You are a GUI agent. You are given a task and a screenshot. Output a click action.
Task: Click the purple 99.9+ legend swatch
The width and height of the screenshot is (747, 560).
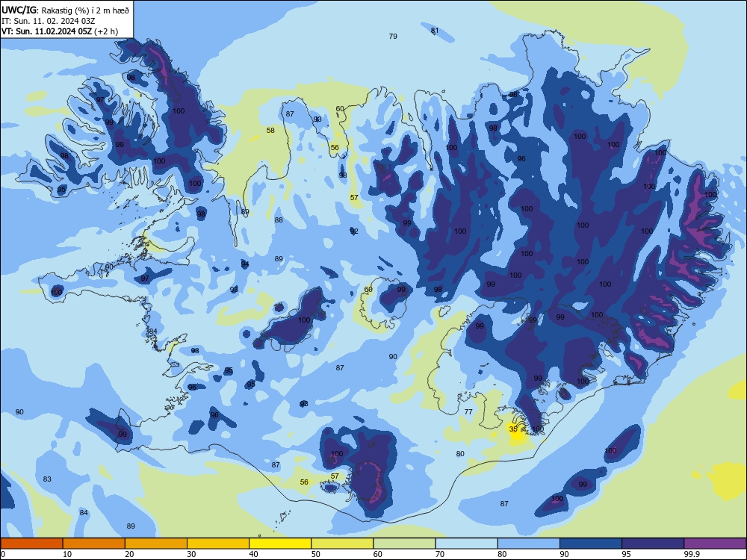715,544
